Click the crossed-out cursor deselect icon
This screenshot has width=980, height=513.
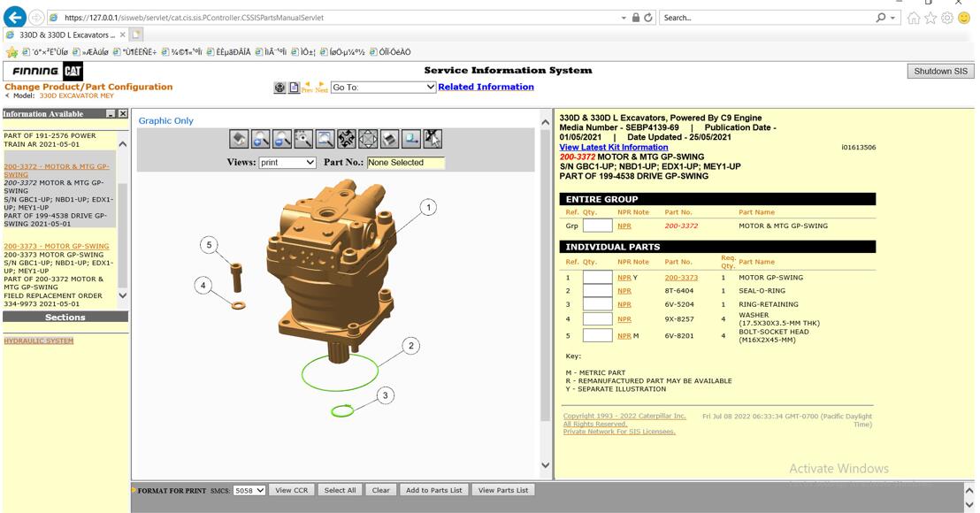click(433, 139)
